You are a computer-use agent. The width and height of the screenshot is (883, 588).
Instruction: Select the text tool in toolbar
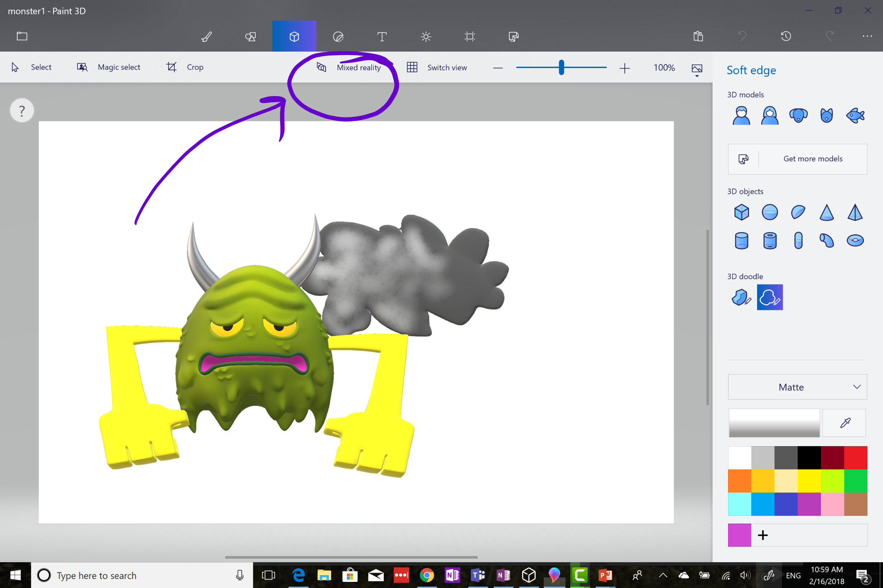coord(382,35)
